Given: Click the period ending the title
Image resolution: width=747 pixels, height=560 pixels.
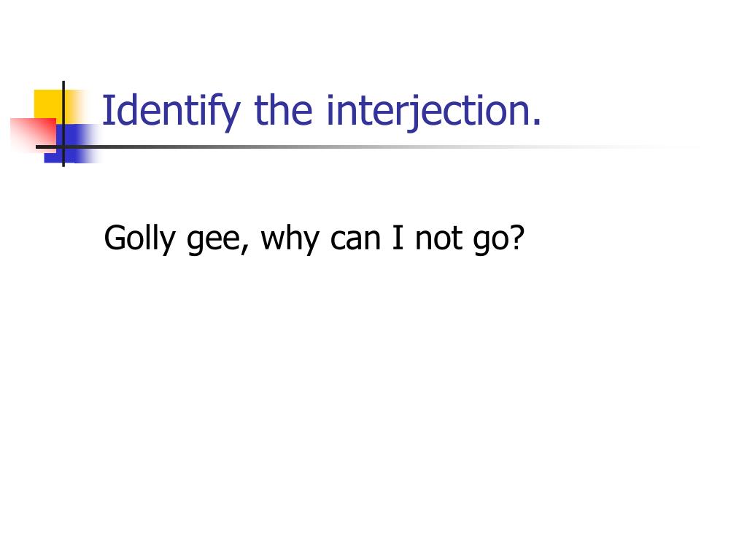Looking at the screenshot, I should point(536,122).
